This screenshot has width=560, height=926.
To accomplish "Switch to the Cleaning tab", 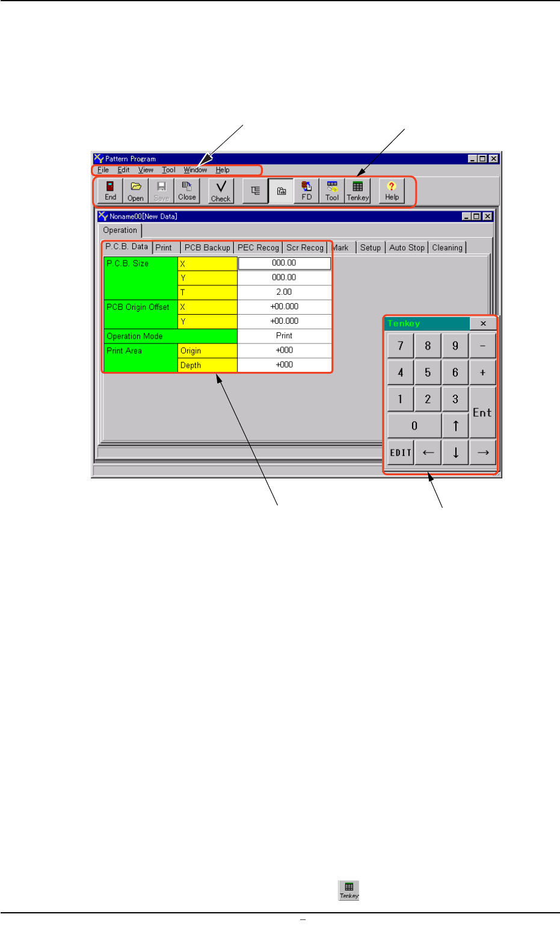I will 447,247.
